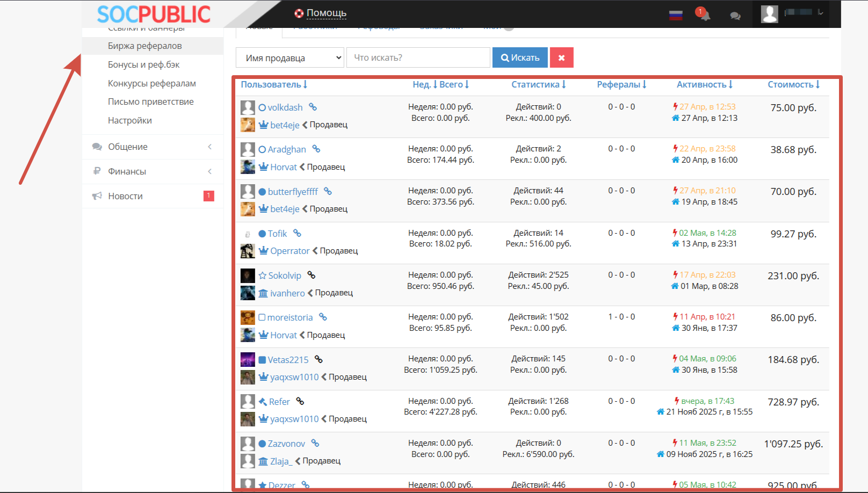The image size is (868, 493).
Task: Click the вчера, в 17:43 activity entry
Action: pyautogui.click(x=707, y=401)
